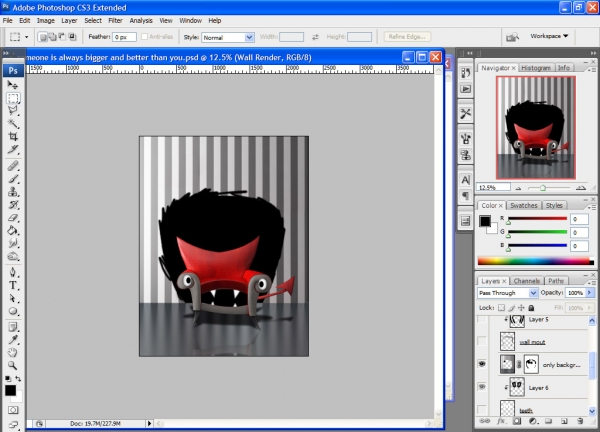
Task: Select the Dodge tool
Action: (13, 256)
